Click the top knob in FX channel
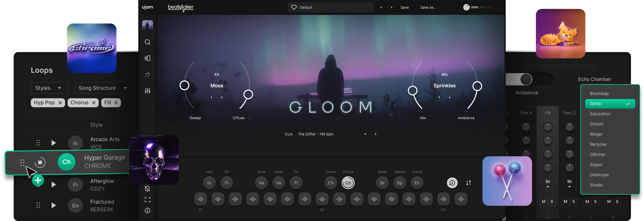 click(x=548, y=127)
